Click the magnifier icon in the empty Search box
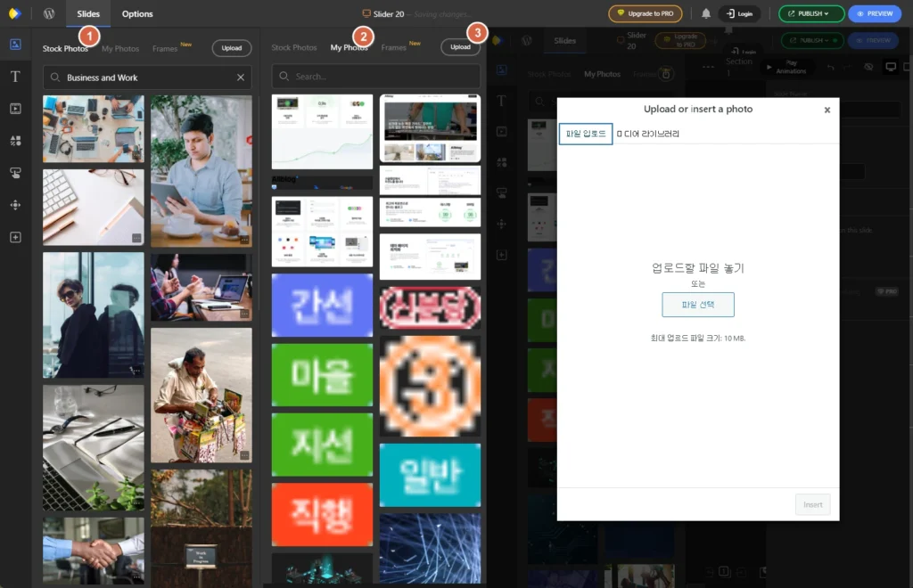Screen dimensions: 913x588 point(284,77)
